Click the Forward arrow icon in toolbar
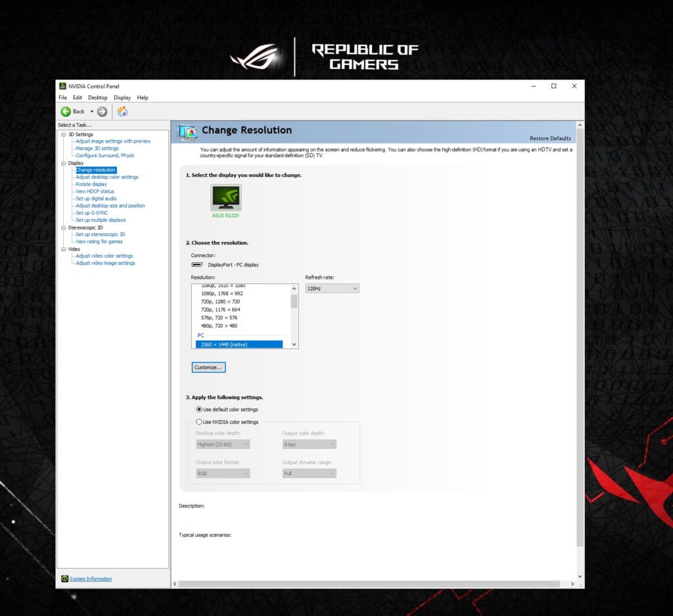This screenshot has width=673, height=616. pos(102,112)
